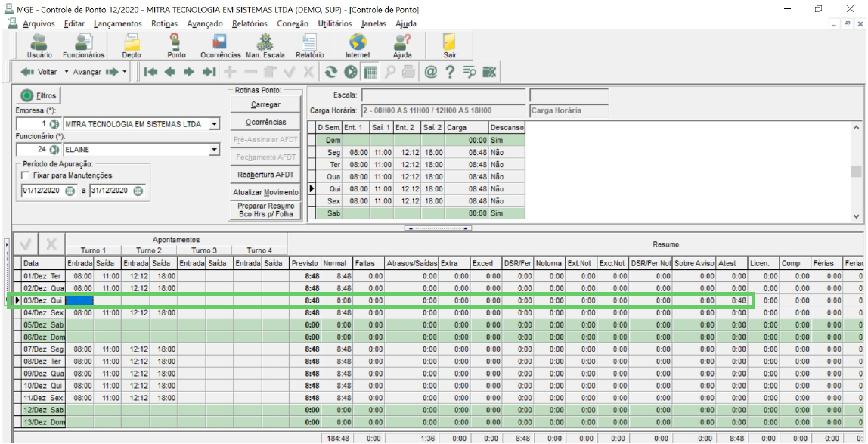Screen dimensions: 868x444
Task: Click the @ email icon
Action: coord(431,72)
